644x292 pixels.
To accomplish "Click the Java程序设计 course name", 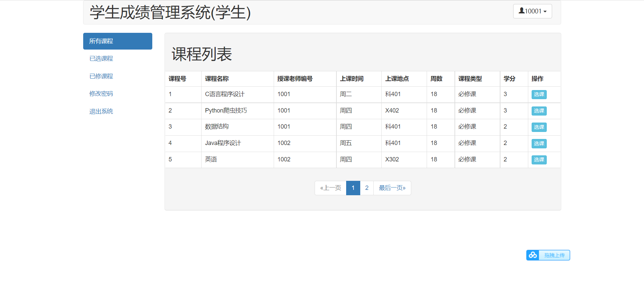I will point(223,143).
